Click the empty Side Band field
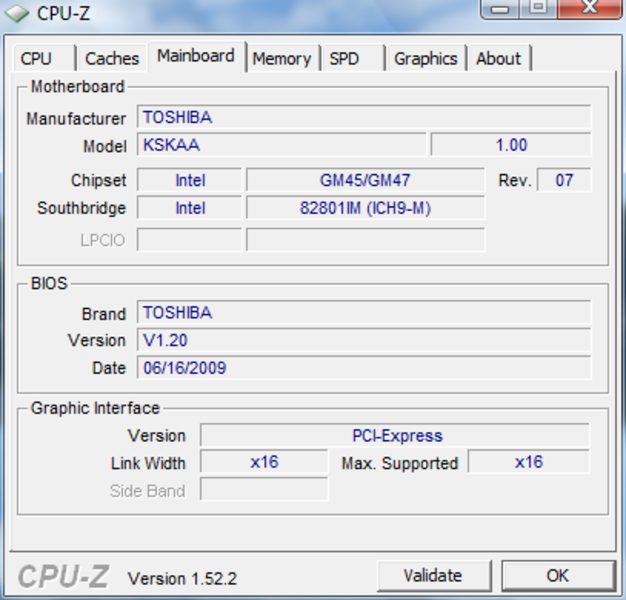626x600 pixels. coord(264,489)
